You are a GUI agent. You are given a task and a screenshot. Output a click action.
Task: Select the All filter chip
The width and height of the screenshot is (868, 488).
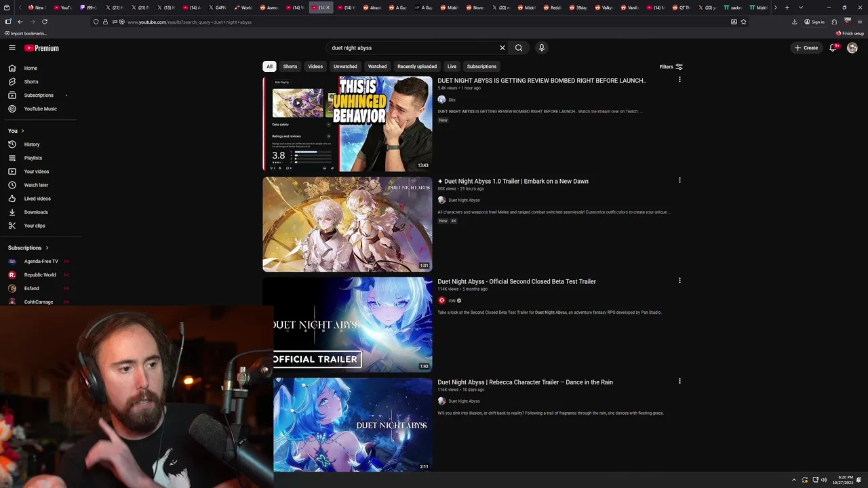[269, 66]
